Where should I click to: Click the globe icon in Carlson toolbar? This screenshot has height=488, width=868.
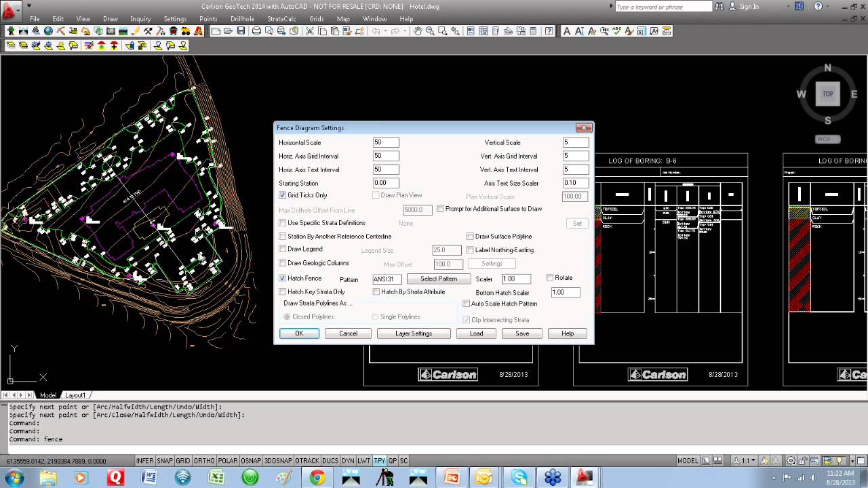click(x=48, y=31)
